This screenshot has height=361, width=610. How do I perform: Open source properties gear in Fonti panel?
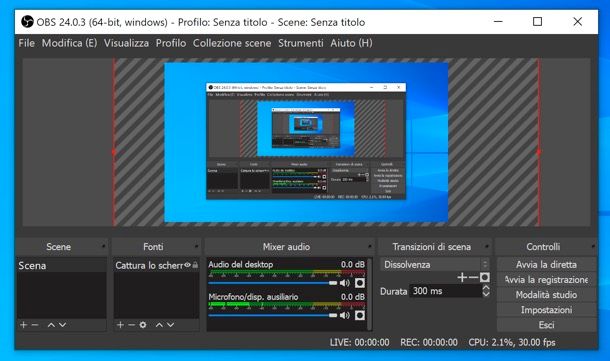point(143,324)
